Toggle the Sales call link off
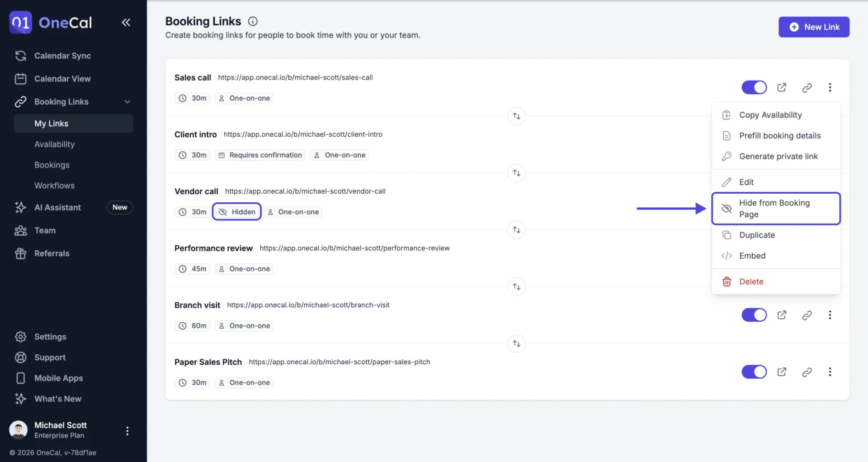 (x=754, y=87)
